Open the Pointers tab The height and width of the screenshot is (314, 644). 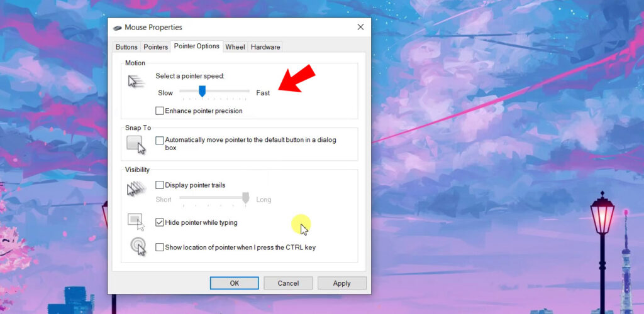(156, 47)
